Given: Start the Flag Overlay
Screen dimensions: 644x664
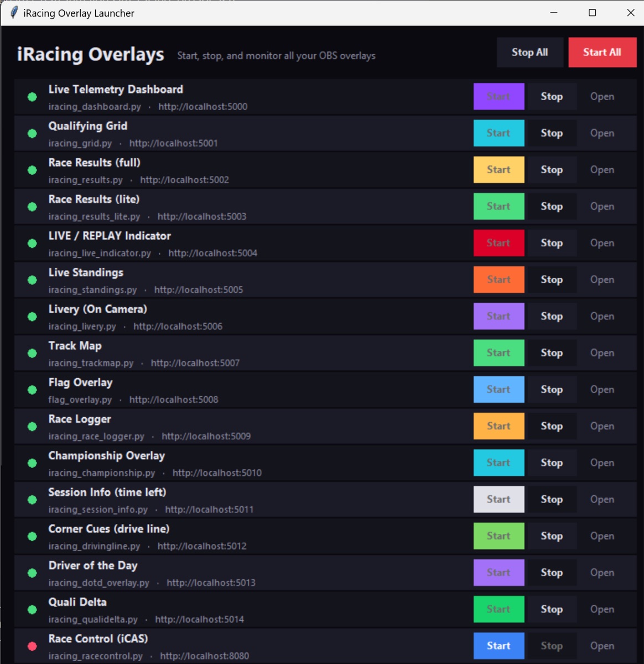Looking at the screenshot, I should pos(498,390).
